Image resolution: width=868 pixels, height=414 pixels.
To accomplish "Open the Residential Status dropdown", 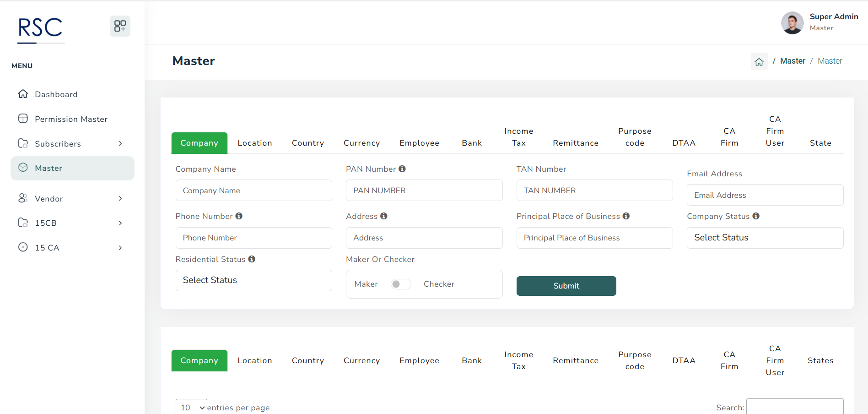I will (253, 280).
